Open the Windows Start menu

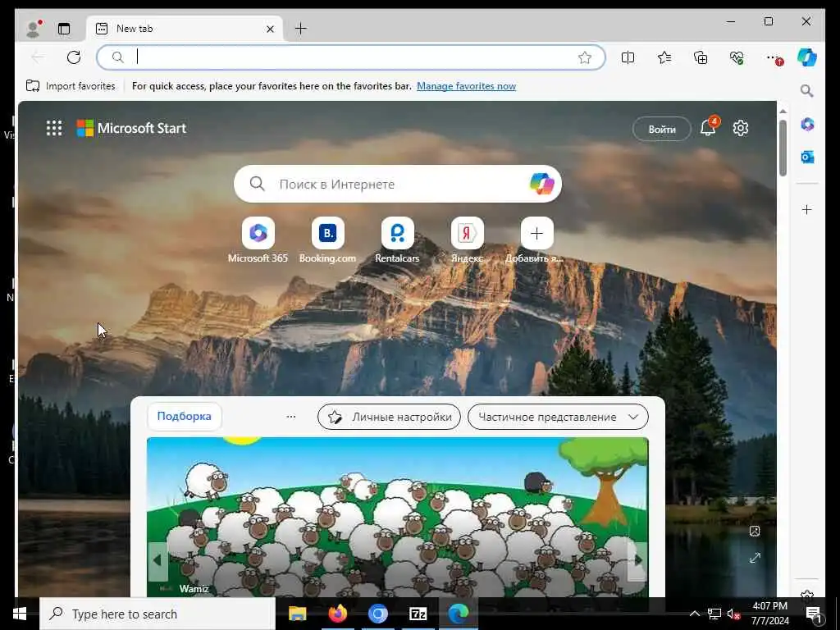click(x=20, y=614)
